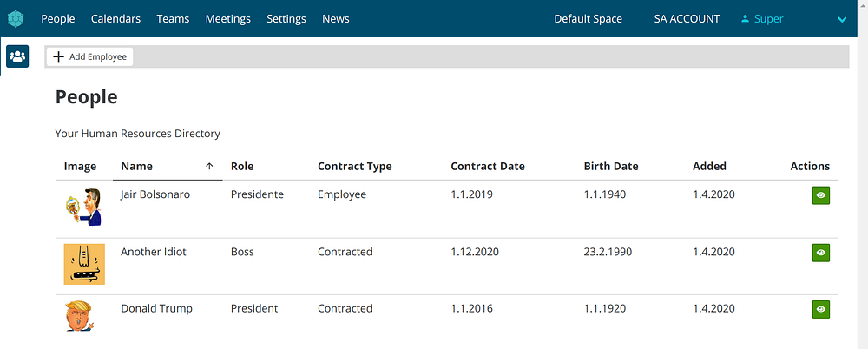Open Jair Bolsonaro's profile image
The height and width of the screenshot is (349, 868).
tap(84, 207)
